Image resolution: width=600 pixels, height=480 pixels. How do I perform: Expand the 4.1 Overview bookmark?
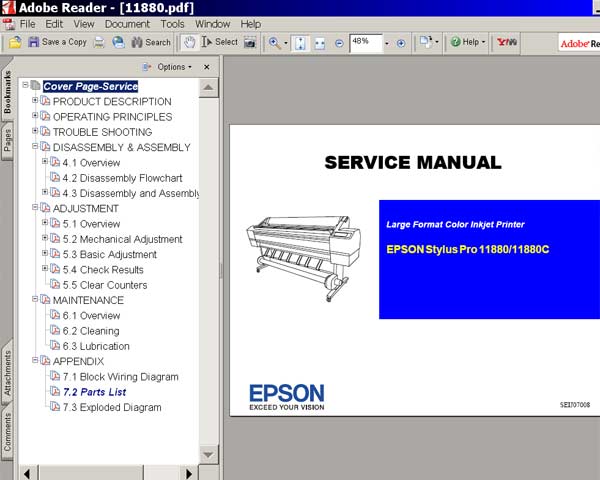pos(45,162)
